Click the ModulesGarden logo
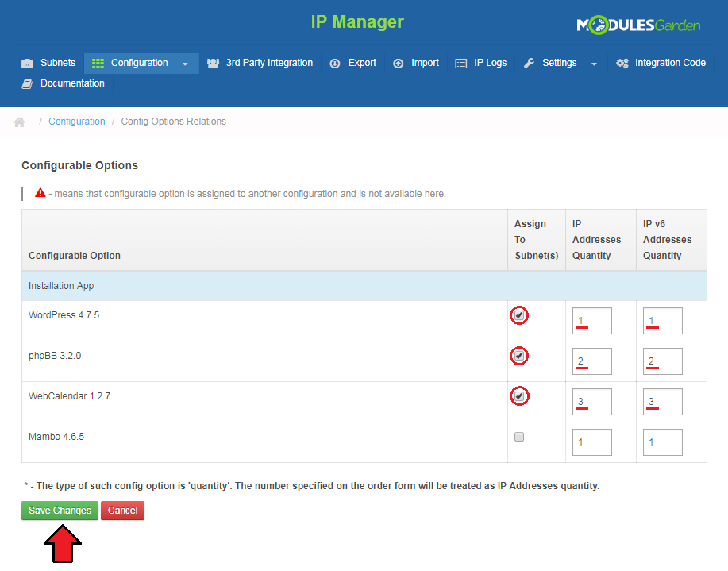This screenshot has width=728, height=571. pos(638,25)
